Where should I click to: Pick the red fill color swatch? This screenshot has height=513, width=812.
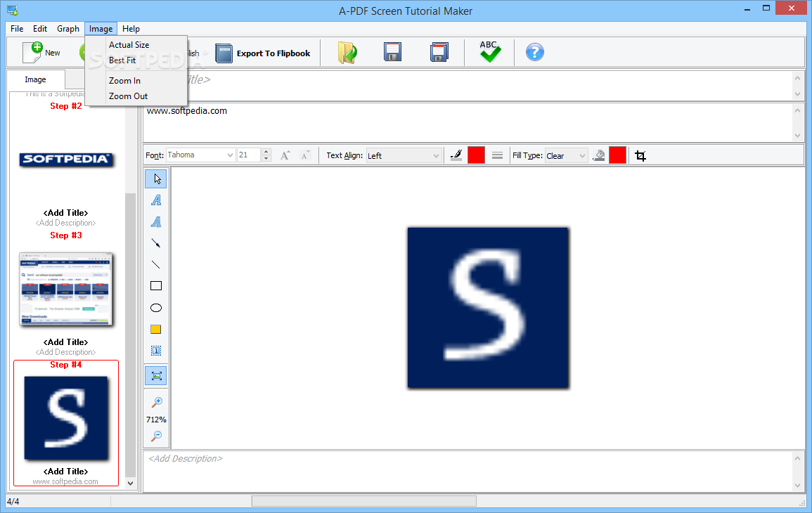click(617, 155)
